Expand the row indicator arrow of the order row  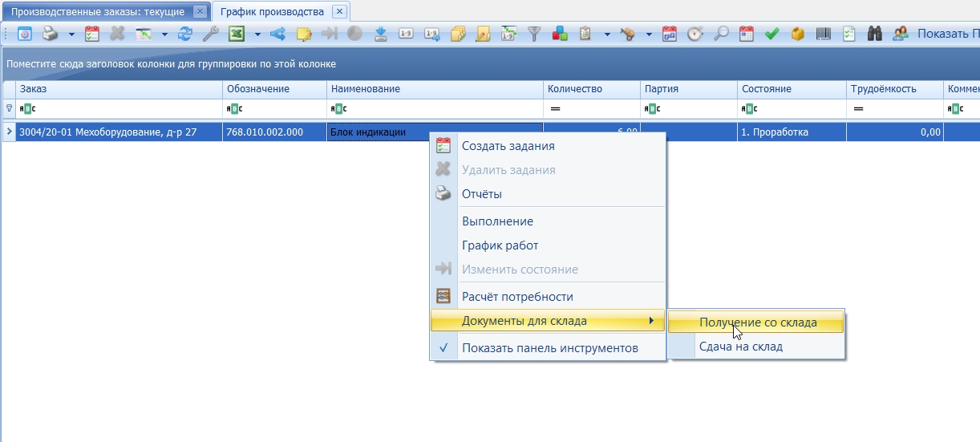point(9,132)
